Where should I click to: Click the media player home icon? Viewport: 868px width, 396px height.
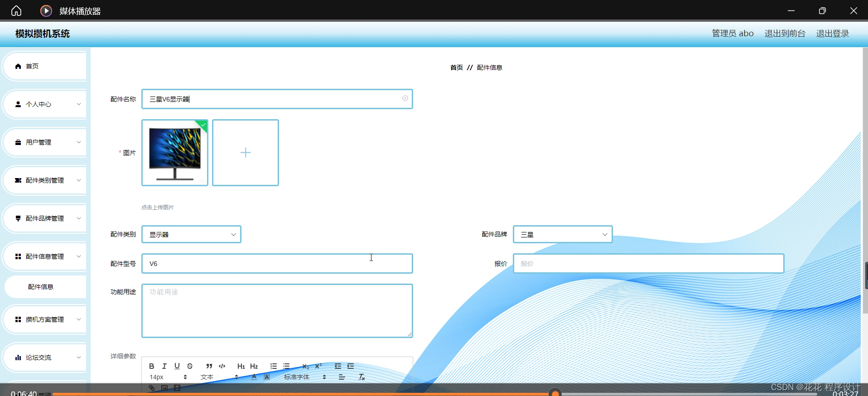pos(16,10)
